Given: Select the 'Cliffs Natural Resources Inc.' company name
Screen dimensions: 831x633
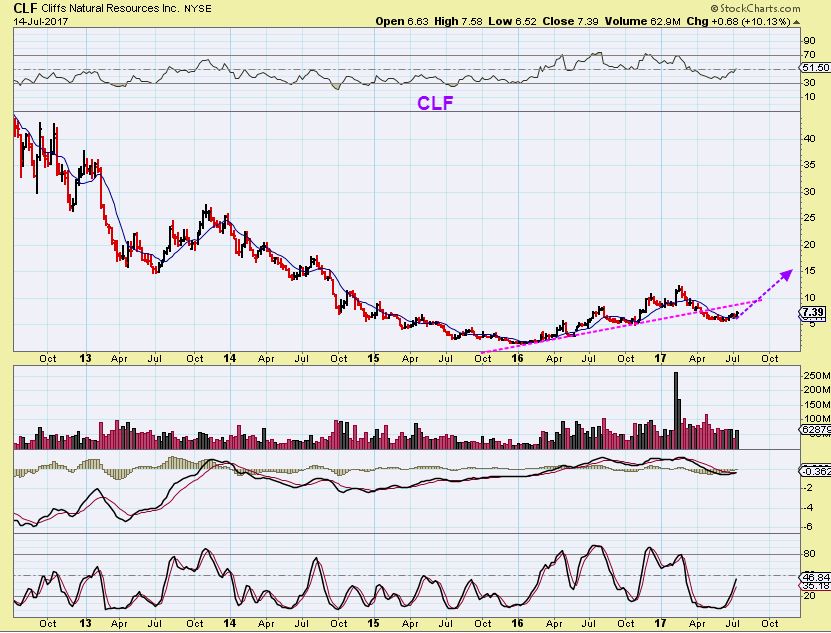Looking at the screenshot, I should tap(110, 8).
